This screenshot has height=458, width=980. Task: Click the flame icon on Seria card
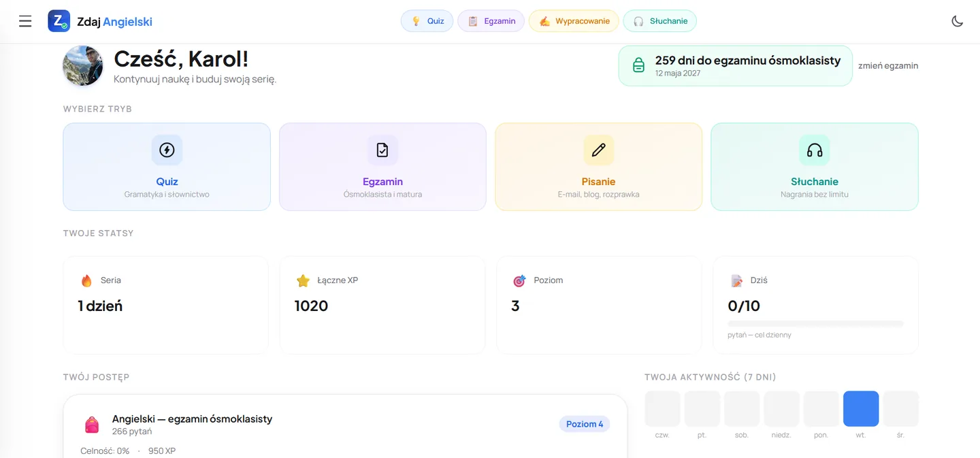pos(86,280)
